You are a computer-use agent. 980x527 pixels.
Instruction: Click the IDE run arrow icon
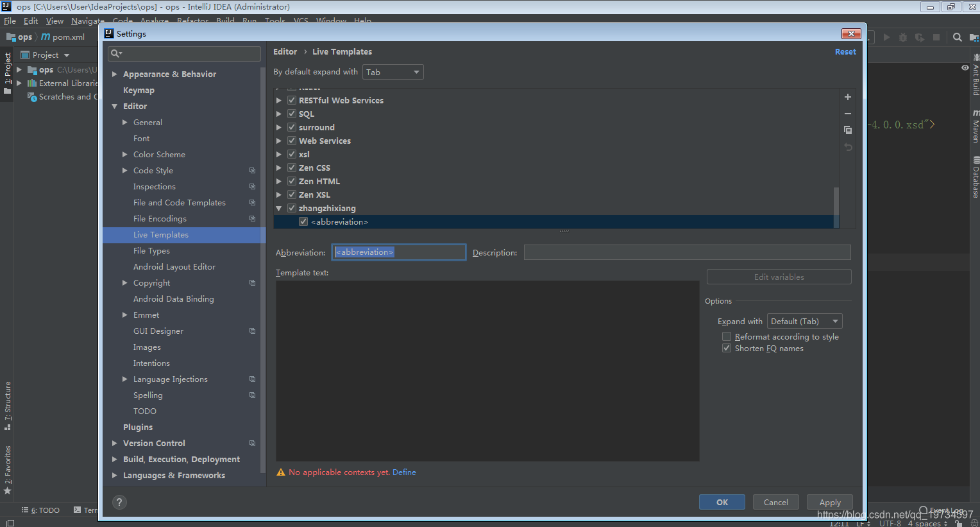tap(886, 37)
